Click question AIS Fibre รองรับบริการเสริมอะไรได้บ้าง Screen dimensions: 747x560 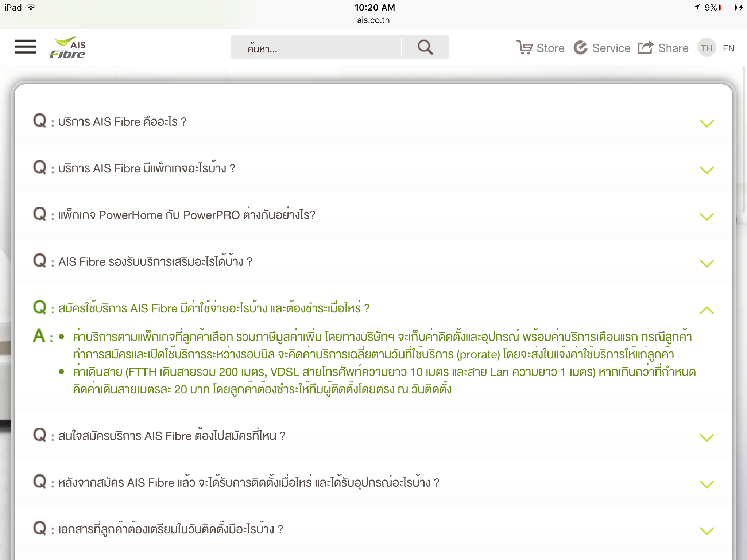(155, 261)
